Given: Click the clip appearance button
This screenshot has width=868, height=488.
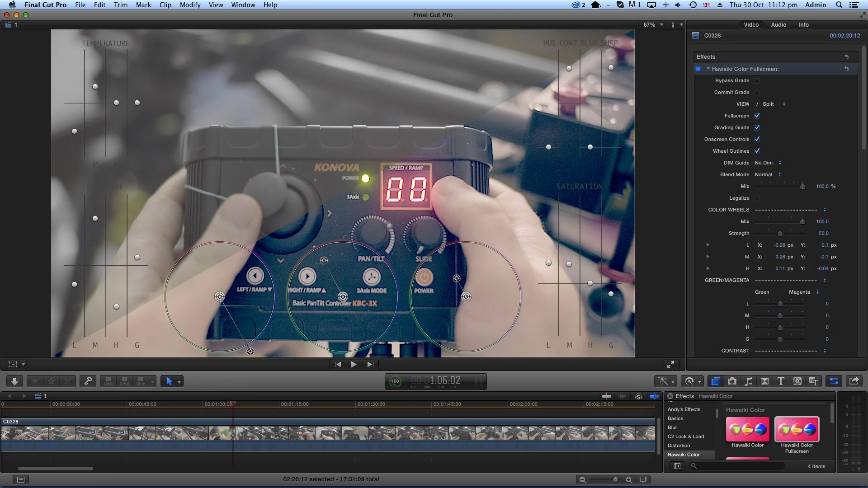Looking at the screenshot, I should pos(643,479).
